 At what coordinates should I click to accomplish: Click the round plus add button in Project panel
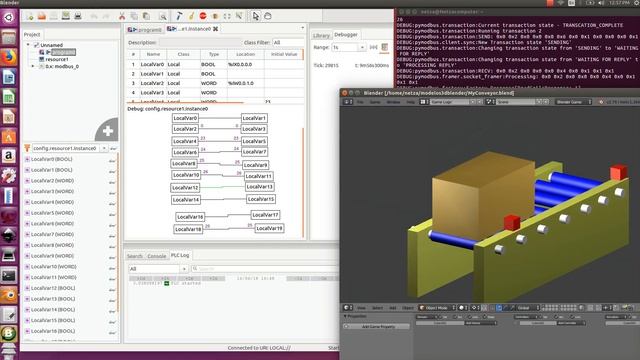coord(107,131)
